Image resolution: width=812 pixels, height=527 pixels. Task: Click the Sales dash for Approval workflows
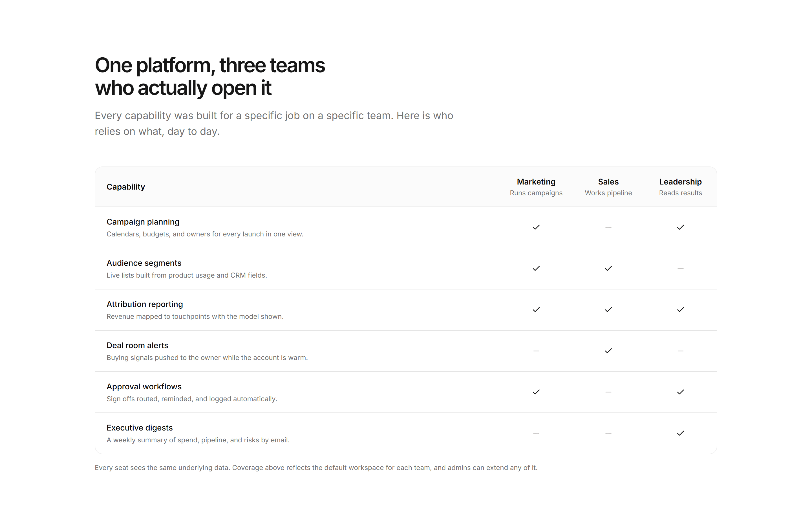tap(608, 392)
